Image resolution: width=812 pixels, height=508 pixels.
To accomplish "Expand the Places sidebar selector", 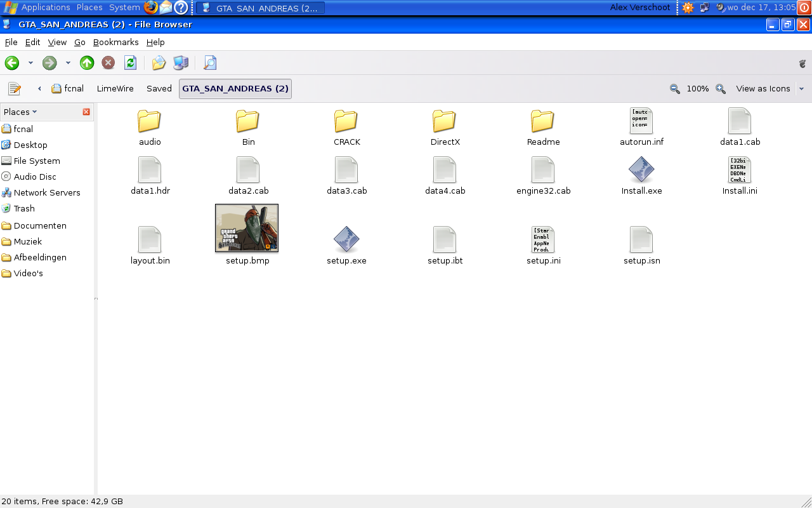I will pos(20,112).
